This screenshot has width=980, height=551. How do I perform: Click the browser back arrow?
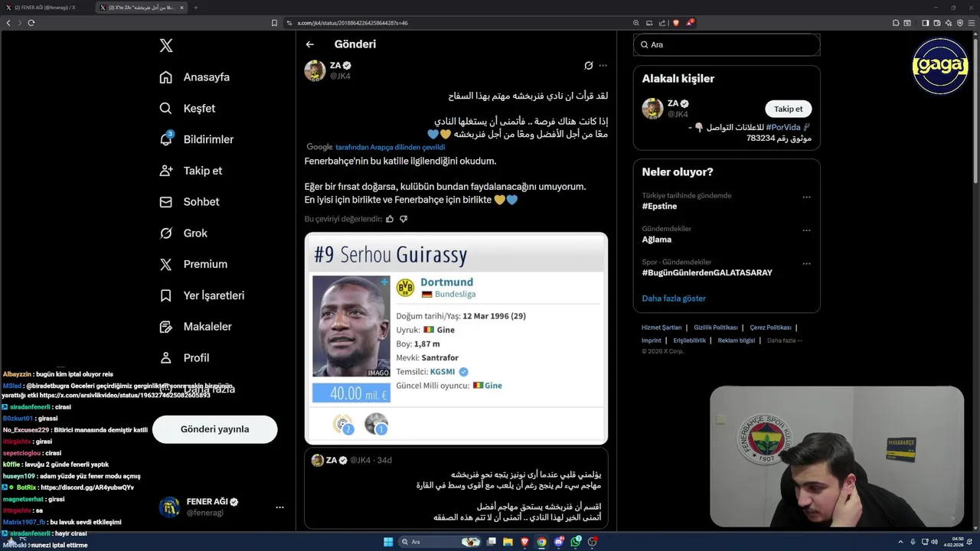coord(8,23)
